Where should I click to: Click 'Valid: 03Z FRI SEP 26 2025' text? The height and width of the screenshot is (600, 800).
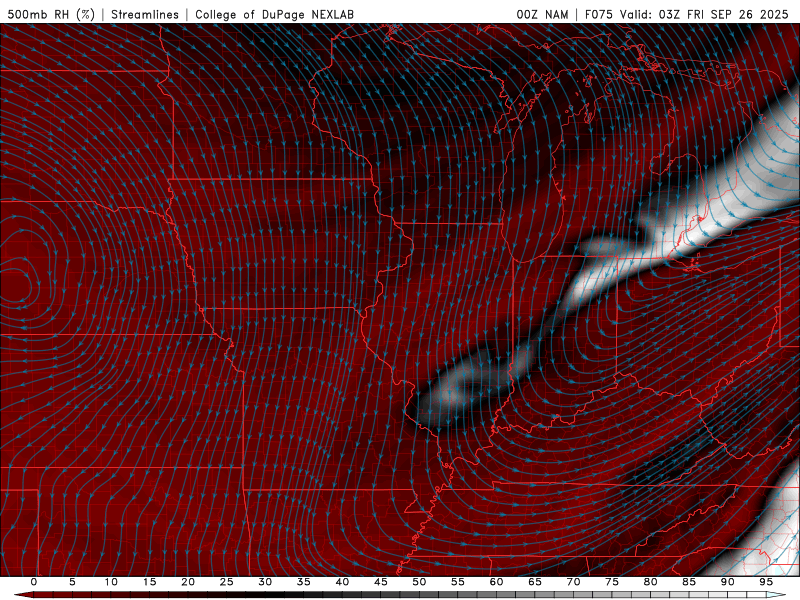[x=704, y=14]
